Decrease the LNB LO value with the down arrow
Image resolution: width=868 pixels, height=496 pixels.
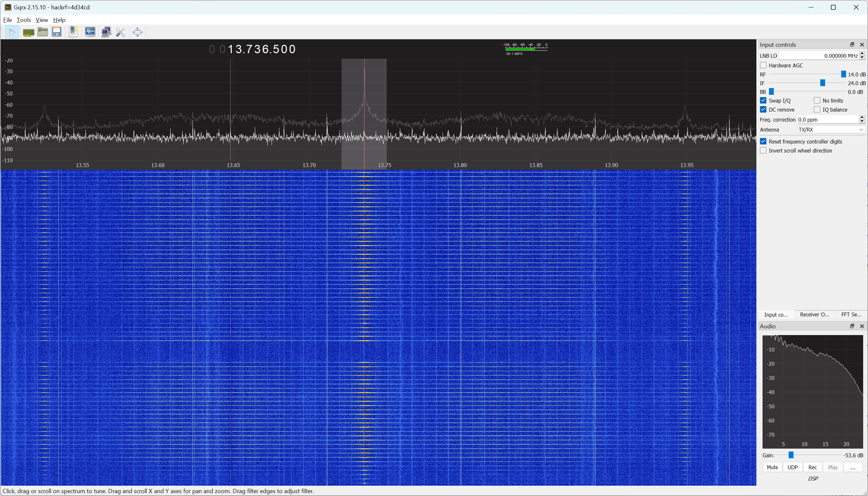pos(862,58)
